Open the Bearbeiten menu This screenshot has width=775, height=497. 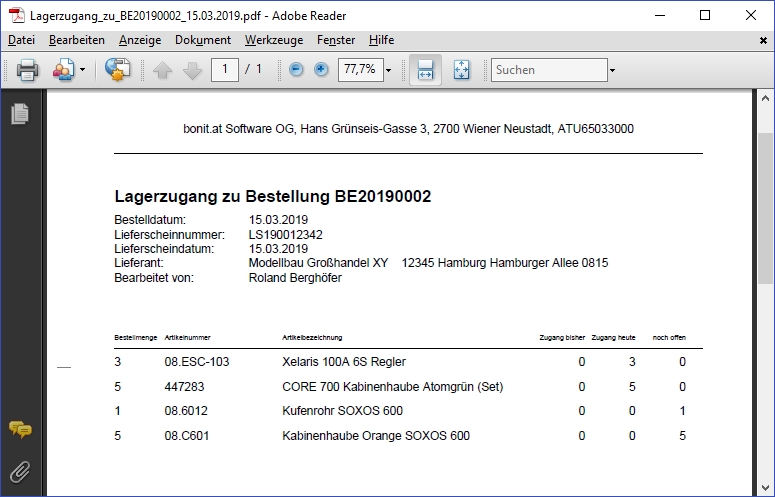(x=77, y=40)
